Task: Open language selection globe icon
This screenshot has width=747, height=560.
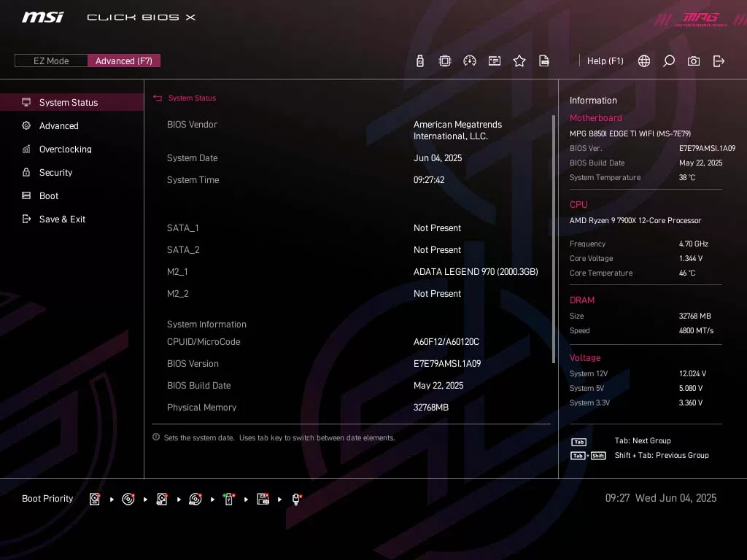Action: pos(644,61)
